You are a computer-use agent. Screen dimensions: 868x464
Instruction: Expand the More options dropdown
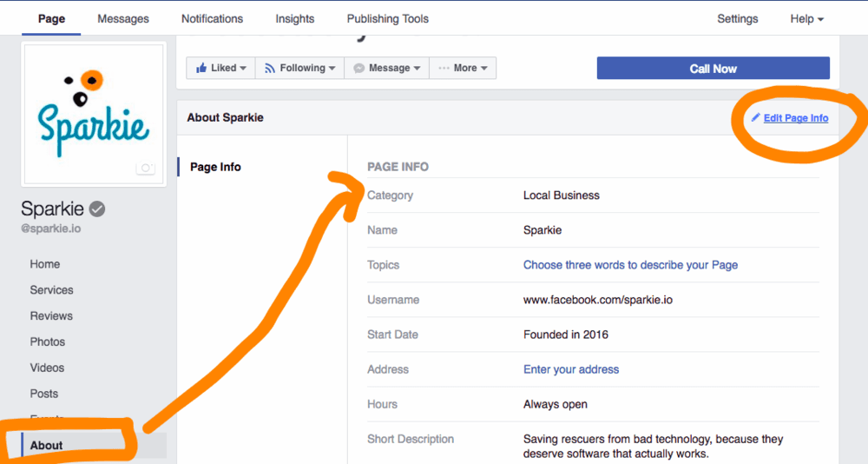pyautogui.click(x=463, y=68)
